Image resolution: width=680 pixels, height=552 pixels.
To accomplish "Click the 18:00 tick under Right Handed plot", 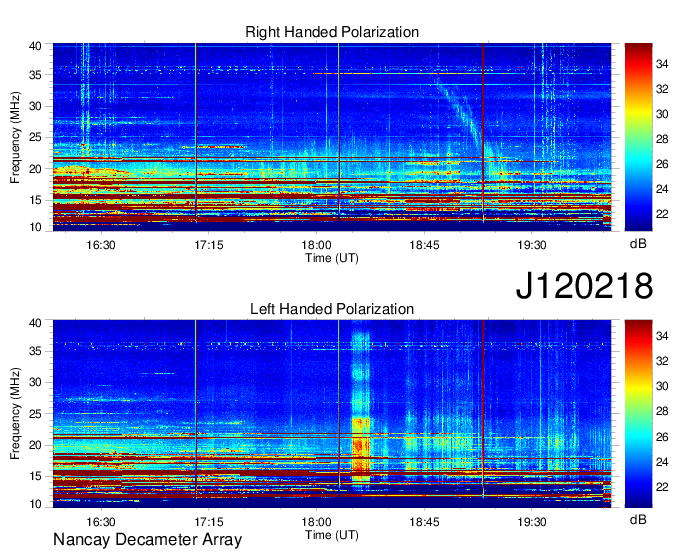I will pyautogui.click(x=317, y=245).
